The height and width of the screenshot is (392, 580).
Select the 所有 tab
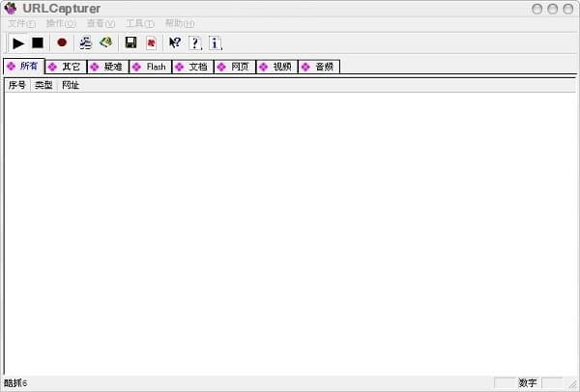click(x=23, y=66)
